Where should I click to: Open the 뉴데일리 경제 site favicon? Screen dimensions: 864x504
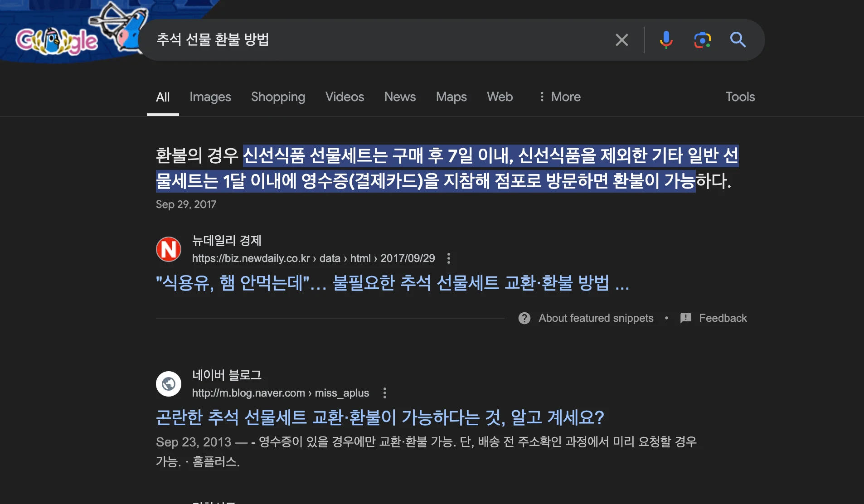click(168, 249)
